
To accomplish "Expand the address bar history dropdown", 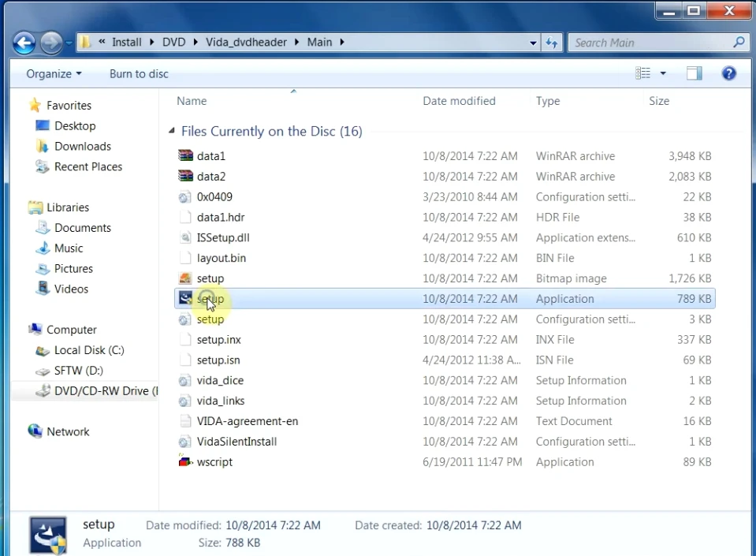I will [533, 43].
